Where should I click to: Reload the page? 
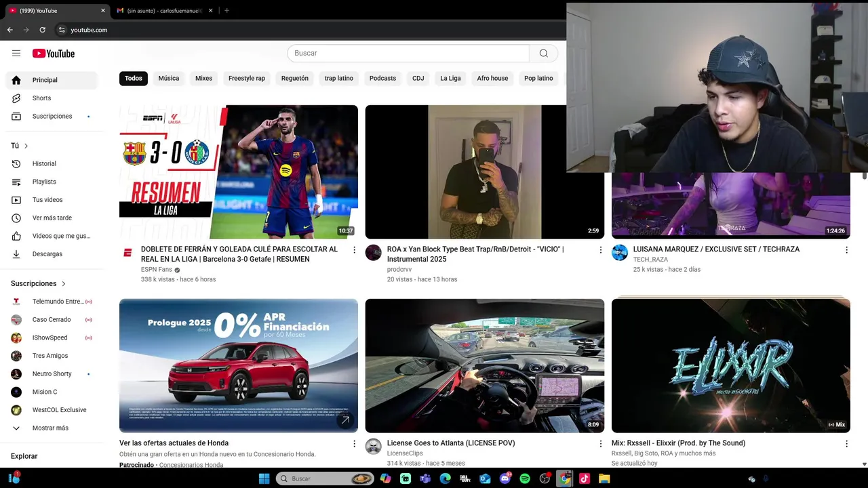point(42,30)
